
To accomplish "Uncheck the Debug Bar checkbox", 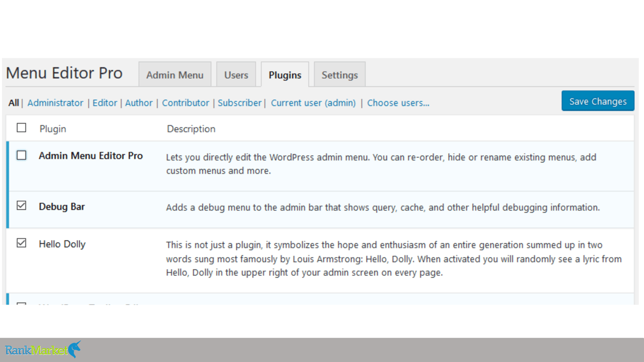I will point(21,206).
